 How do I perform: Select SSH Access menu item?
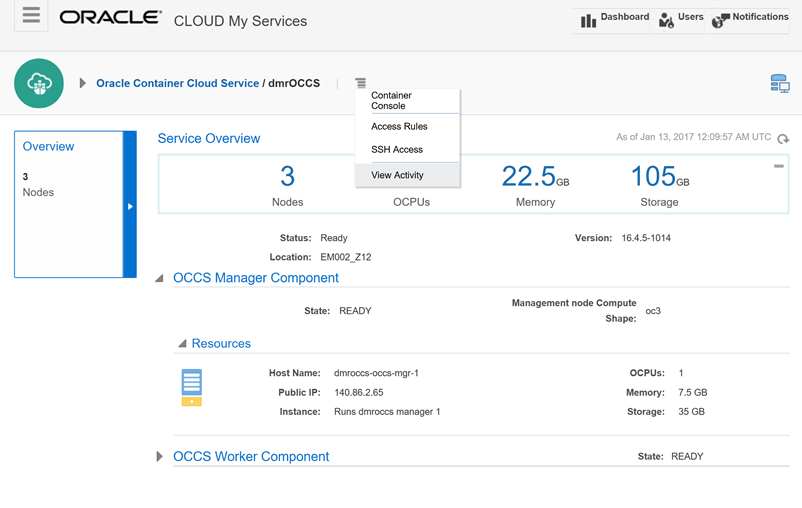397,150
